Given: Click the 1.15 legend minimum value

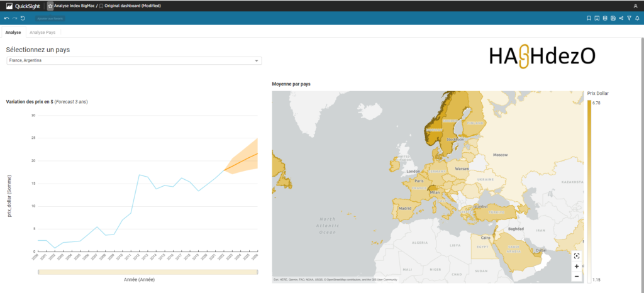Looking at the screenshot, I should (596, 280).
